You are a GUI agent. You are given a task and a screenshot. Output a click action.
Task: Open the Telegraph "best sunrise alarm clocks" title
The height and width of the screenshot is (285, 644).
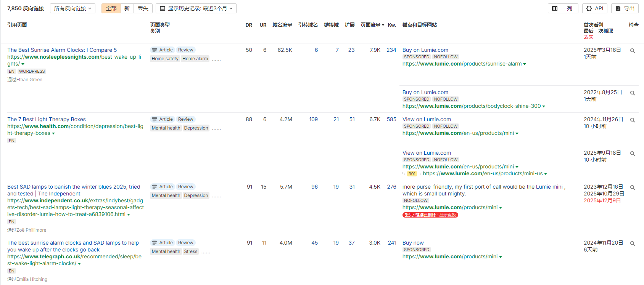tap(73, 246)
